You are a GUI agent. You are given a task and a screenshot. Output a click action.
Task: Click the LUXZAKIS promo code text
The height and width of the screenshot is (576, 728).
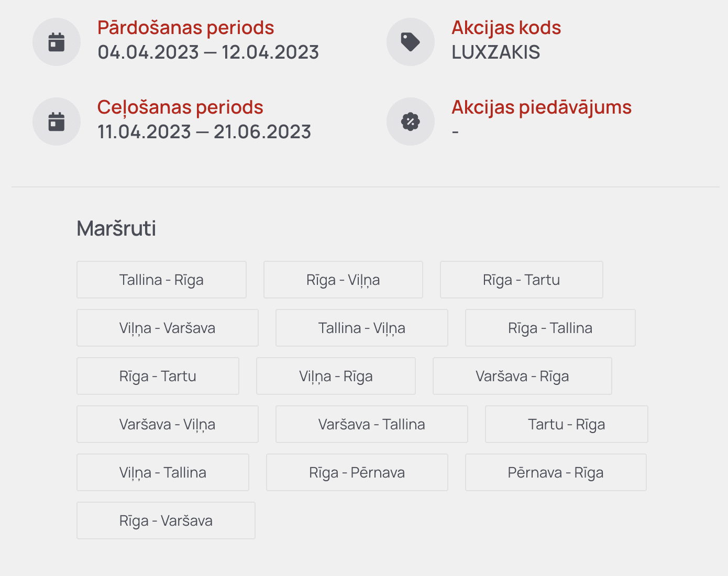coord(496,52)
